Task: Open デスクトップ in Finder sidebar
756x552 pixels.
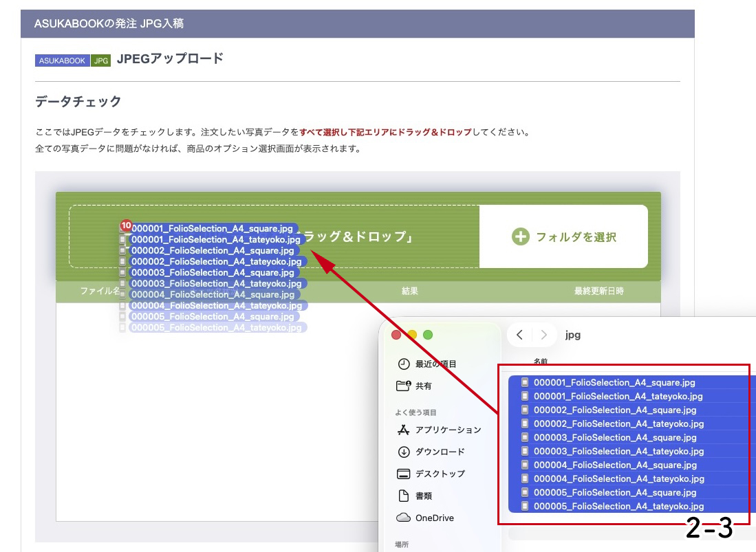Action: [x=439, y=474]
